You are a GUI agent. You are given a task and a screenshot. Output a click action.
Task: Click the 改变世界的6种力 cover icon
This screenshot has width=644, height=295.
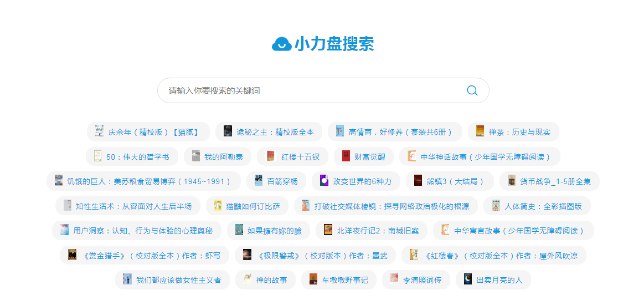324,181
